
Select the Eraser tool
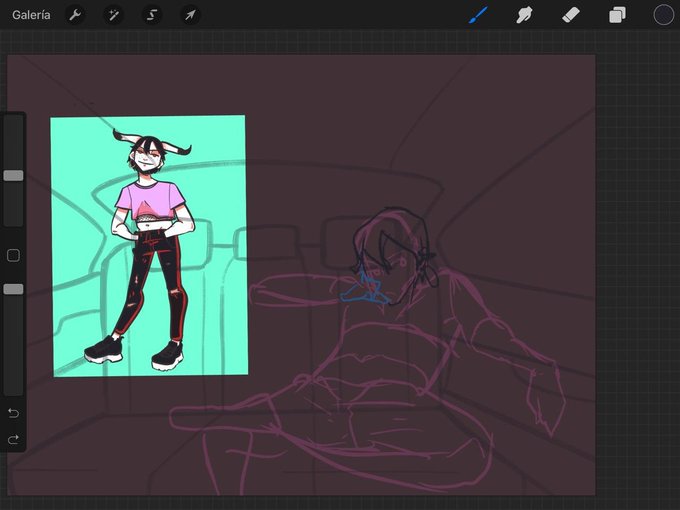(x=571, y=15)
